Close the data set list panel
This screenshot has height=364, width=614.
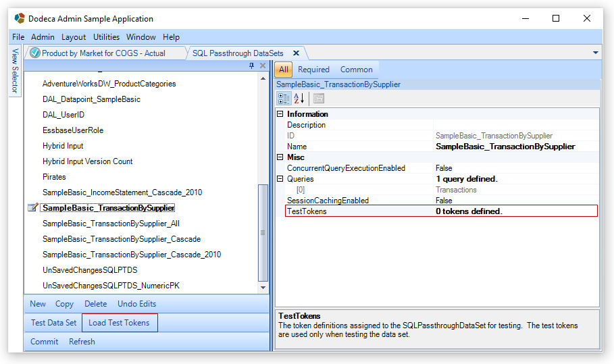point(263,66)
